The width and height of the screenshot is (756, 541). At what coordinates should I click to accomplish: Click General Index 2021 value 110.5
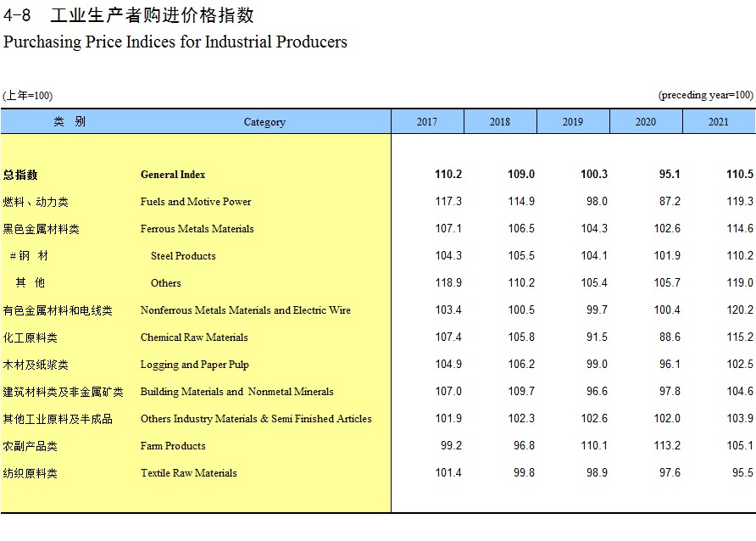tap(740, 174)
